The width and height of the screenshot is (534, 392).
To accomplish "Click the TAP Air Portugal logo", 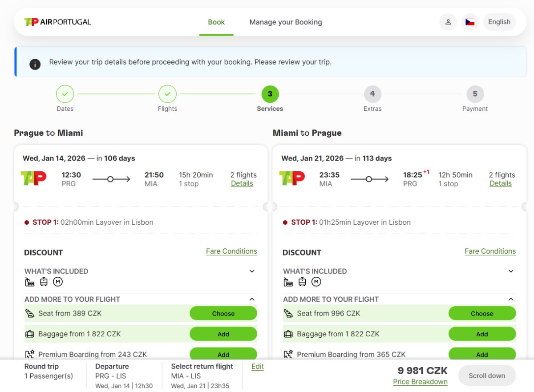I will coord(58,22).
